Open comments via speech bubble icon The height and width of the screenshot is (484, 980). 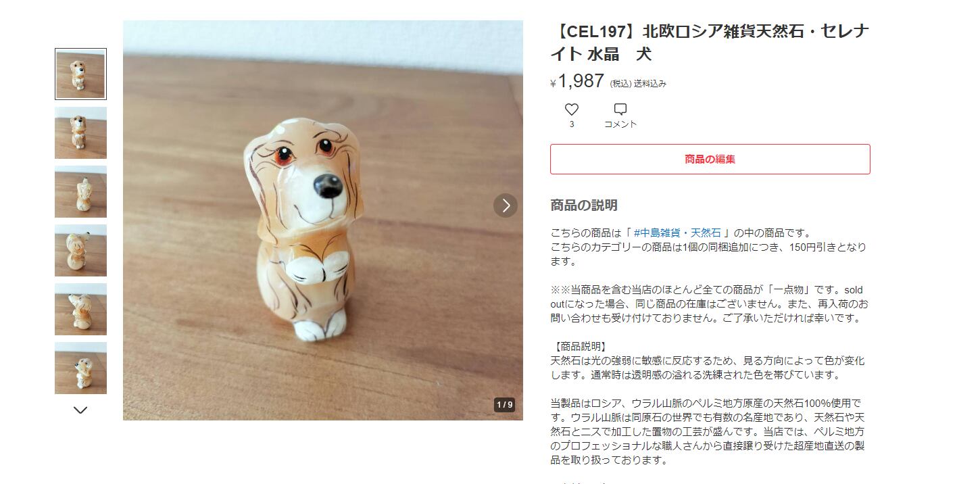pyautogui.click(x=620, y=109)
